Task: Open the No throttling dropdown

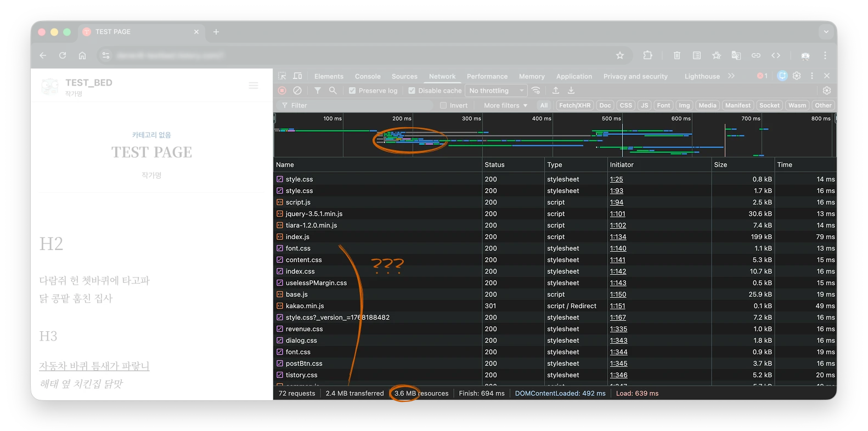Action: click(x=496, y=91)
